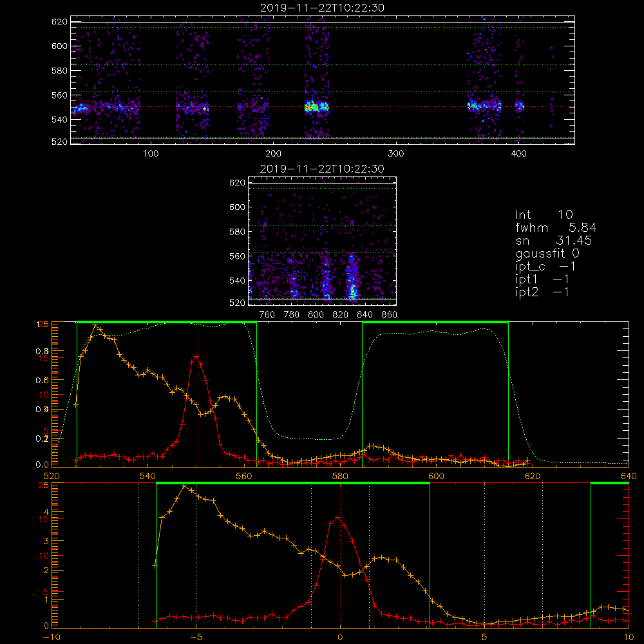
Task: Select the 'fwhm 5.84' readout text
Action: pyautogui.click(x=556, y=227)
